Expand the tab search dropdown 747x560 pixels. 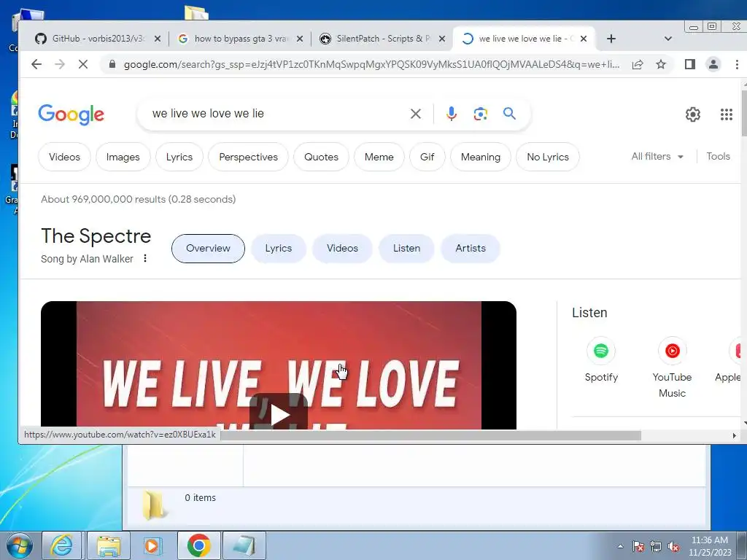point(668,39)
